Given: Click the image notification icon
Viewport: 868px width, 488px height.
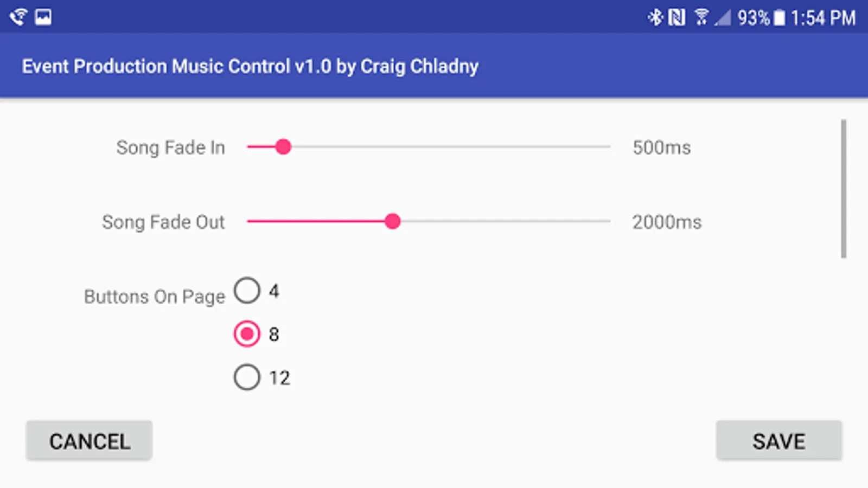Looking at the screenshot, I should pos(43,17).
